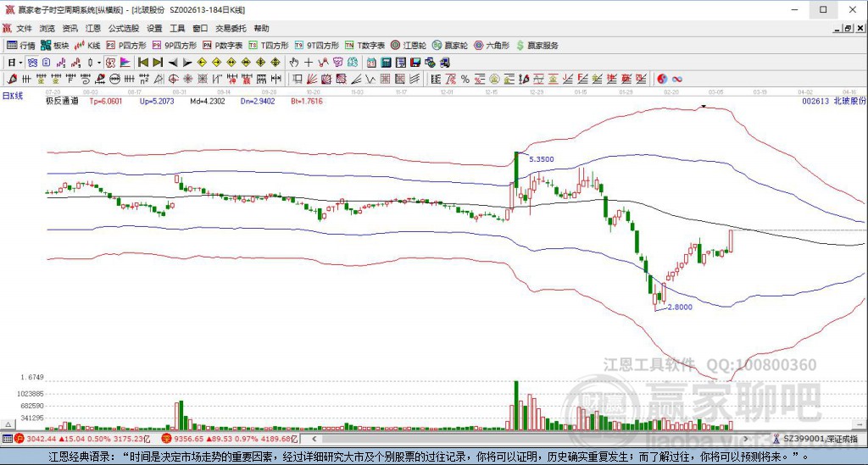Select the red fan lines tool
The width and height of the screenshot is (868, 465).
pos(312,79)
